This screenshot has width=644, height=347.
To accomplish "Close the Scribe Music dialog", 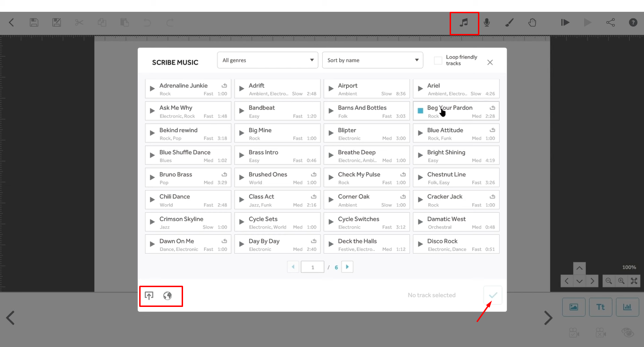I will 490,62.
